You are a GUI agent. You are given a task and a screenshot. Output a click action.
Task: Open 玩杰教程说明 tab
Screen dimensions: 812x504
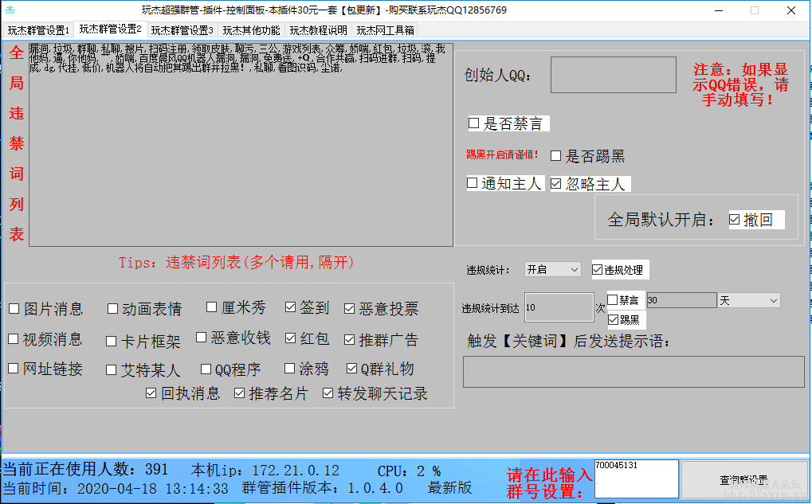pos(318,30)
